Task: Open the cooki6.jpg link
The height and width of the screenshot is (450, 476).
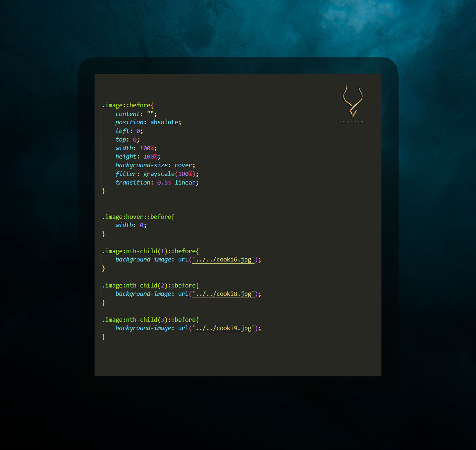Action: pyautogui.click(x=223, y=259)
